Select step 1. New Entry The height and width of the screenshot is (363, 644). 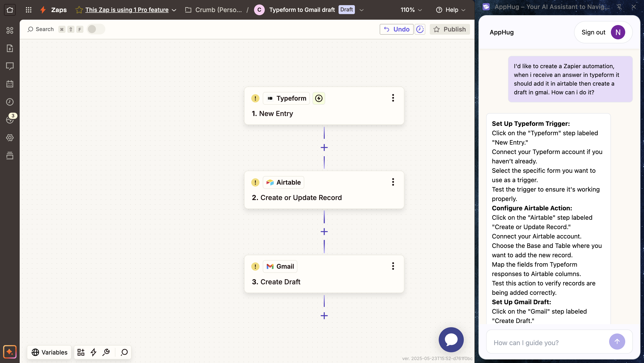coord(324,106)
